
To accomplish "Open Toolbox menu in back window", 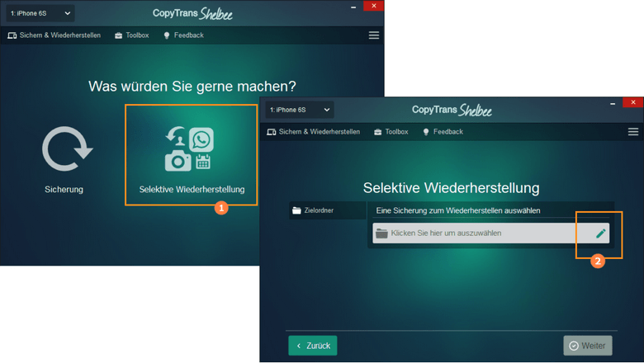I will coord(132,35).
